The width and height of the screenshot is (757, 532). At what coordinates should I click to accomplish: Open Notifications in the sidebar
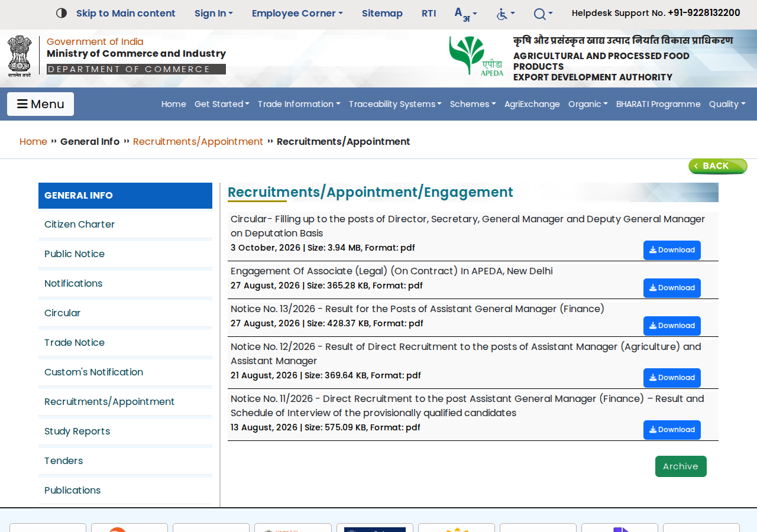(x=125, y=284)
